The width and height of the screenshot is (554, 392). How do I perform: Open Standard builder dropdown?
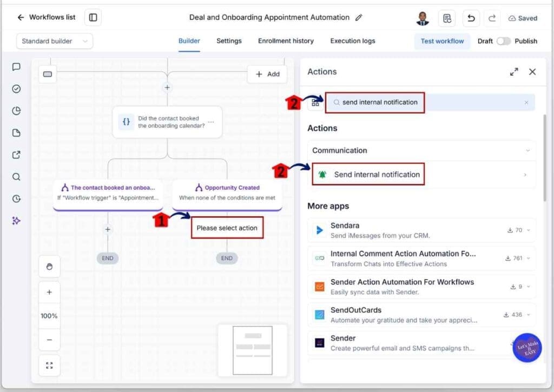55,41
